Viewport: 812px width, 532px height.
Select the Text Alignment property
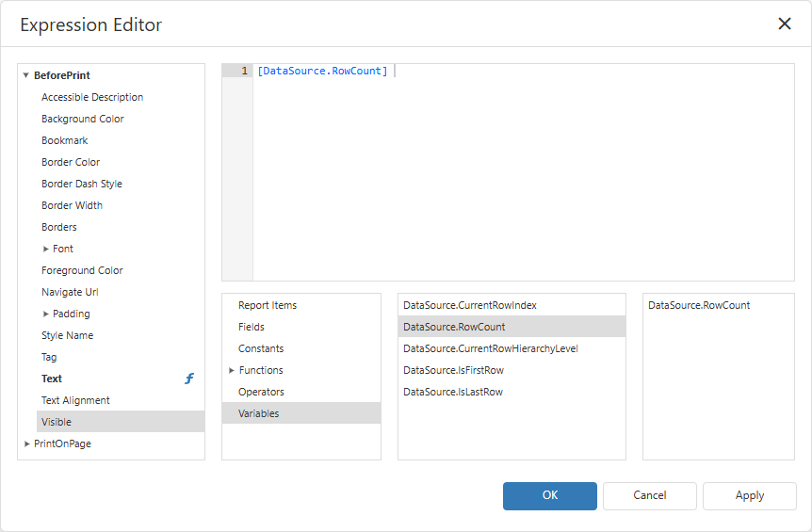click(75, 400)
